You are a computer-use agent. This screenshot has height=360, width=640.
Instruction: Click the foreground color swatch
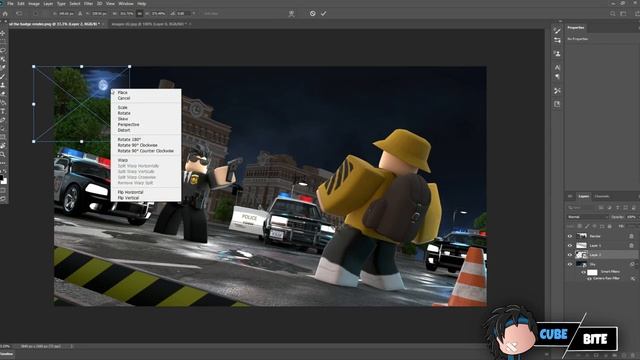[1, 178]
